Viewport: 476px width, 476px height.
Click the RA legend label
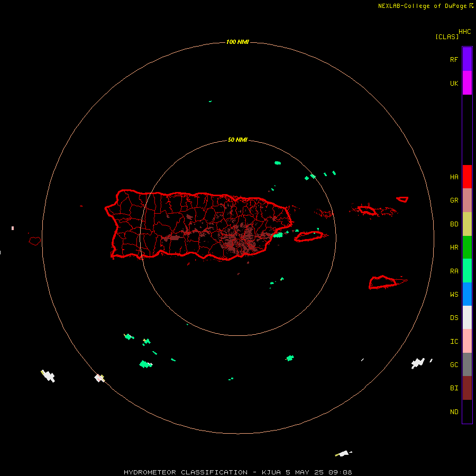click(x=454, y=271)
